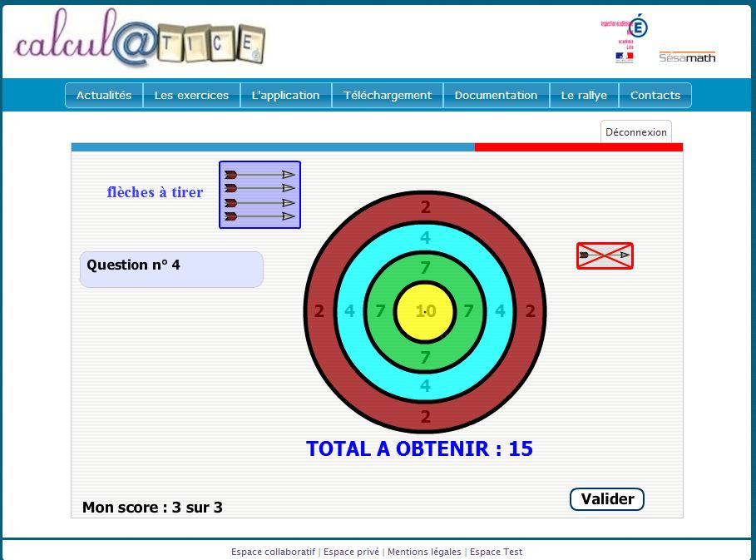The image size is (756, 560).
Task: Pick the last arrow in the quiver
Action: click(x=259, y=216)
